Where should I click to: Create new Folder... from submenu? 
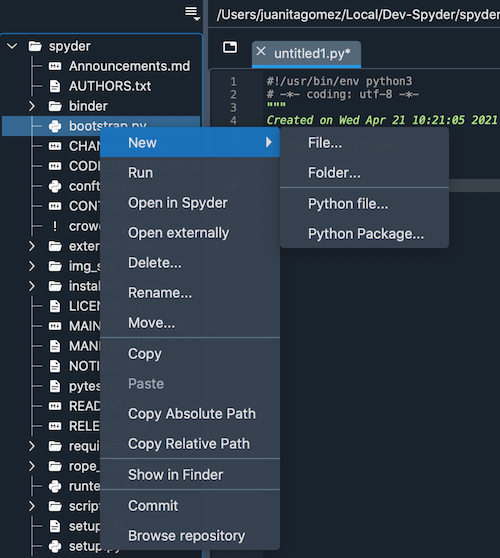[x=364, y=173]
